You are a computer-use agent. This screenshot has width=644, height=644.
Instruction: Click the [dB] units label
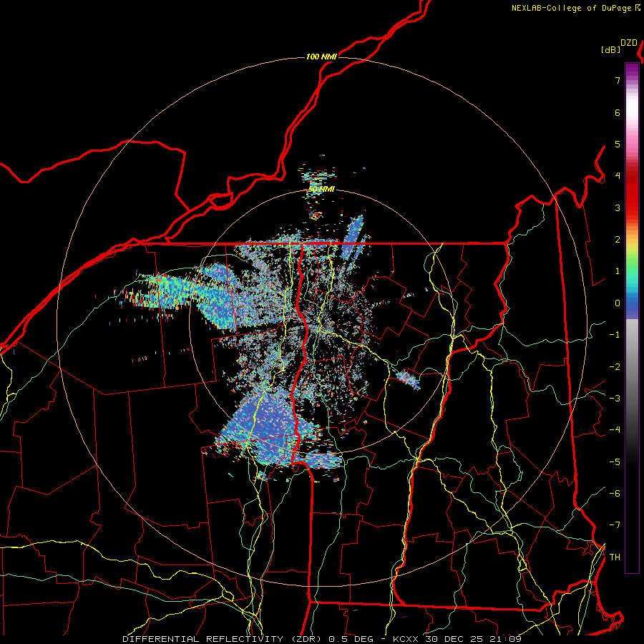coord(611,50)
